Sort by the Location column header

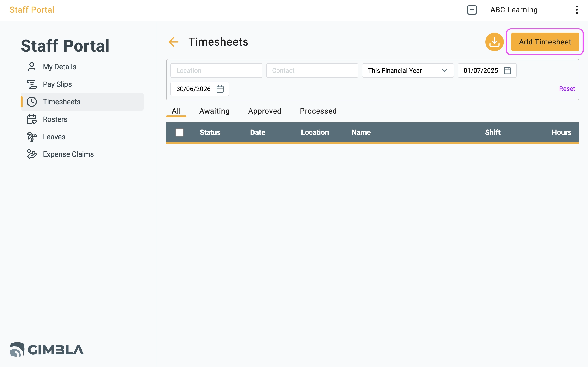(x=315, y=133)
